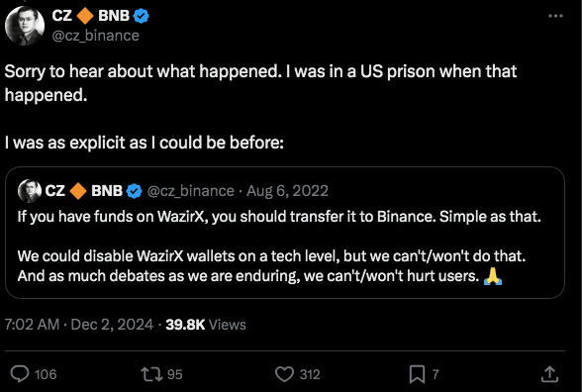Click the blue verified badge in header
The width and height of the screenshot is (582, 392).
pos(141,16)
